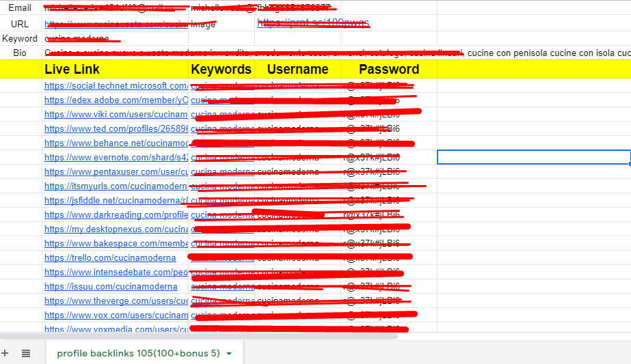Select the Username header cell
Screen dimensions: 631x364
tap(298, 69)
